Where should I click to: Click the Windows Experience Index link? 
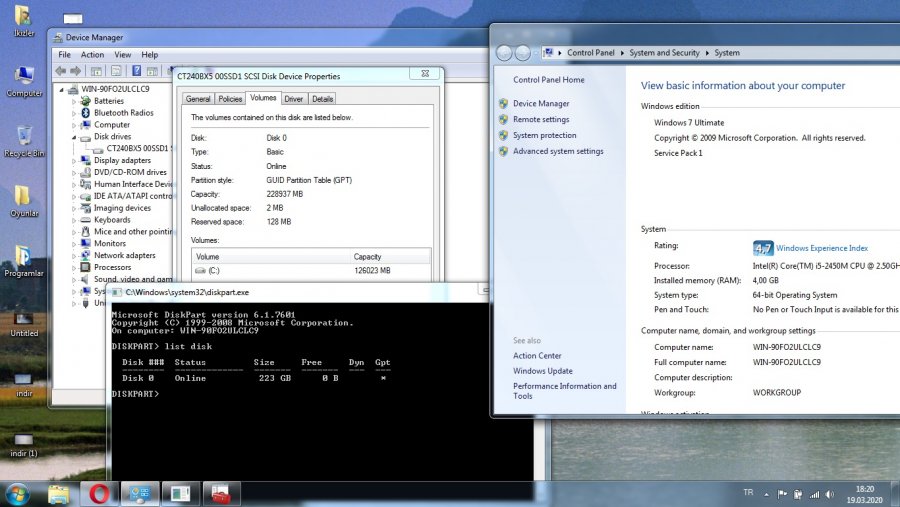click(x=822, y=248)
